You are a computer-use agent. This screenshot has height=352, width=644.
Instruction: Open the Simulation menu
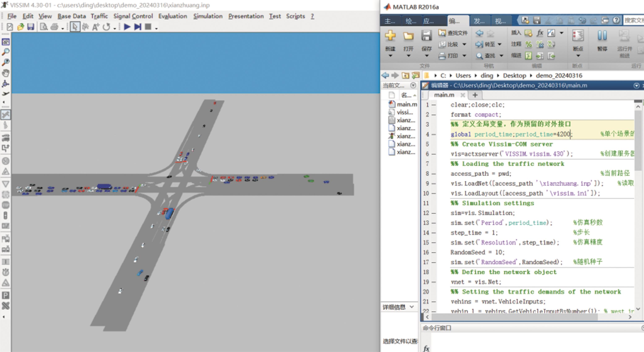208,16
